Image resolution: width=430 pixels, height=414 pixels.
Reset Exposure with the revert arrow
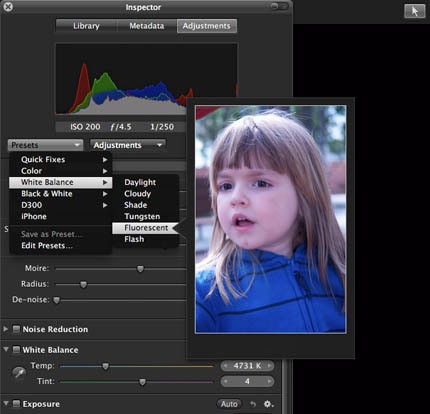coord(253,404)
